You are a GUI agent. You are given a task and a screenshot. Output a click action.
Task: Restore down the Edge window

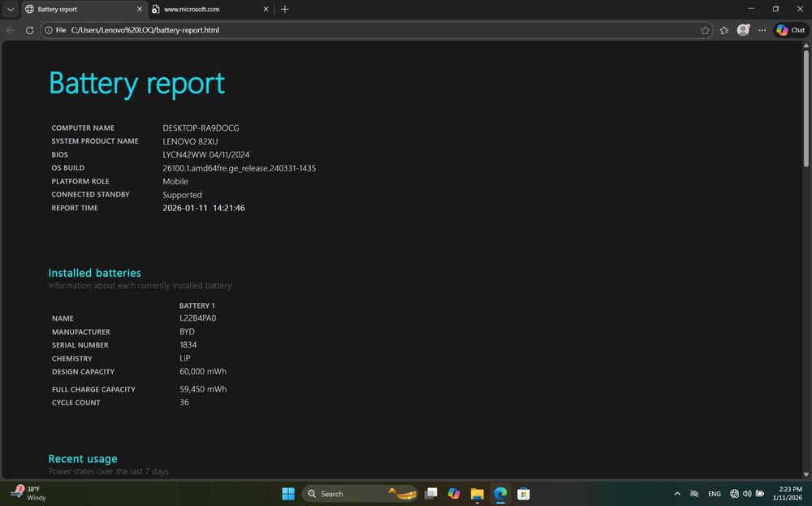pyautogui.click(x=775, y=9)
